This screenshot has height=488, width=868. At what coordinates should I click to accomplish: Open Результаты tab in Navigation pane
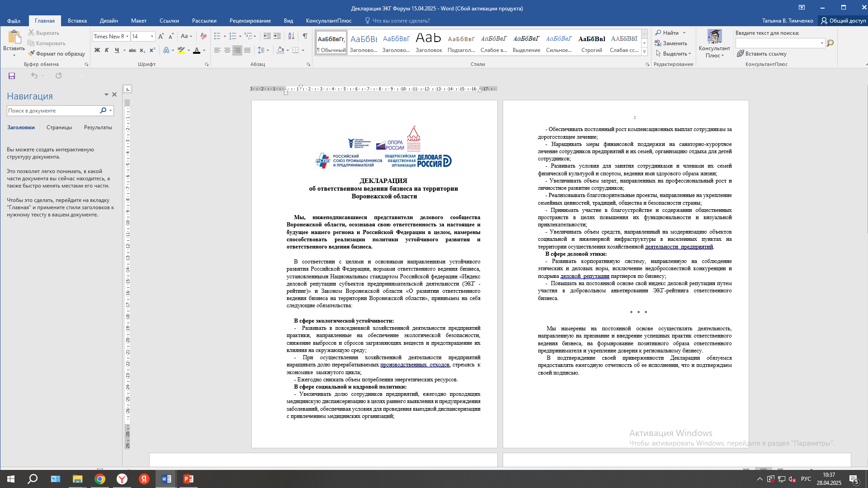pos(98,127)
